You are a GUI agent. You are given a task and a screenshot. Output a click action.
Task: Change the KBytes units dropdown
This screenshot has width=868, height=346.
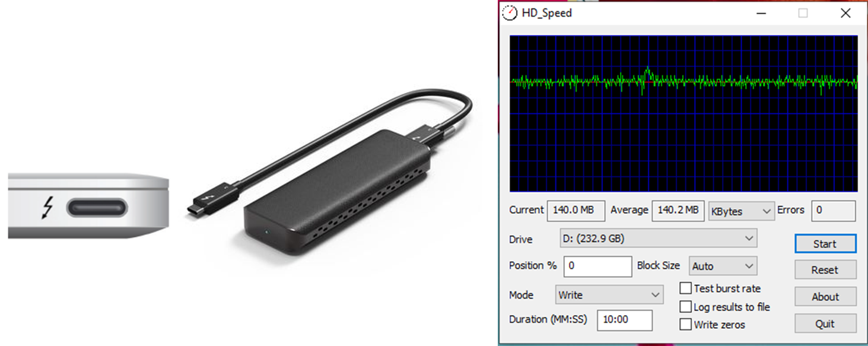click(x=742, y=211)
